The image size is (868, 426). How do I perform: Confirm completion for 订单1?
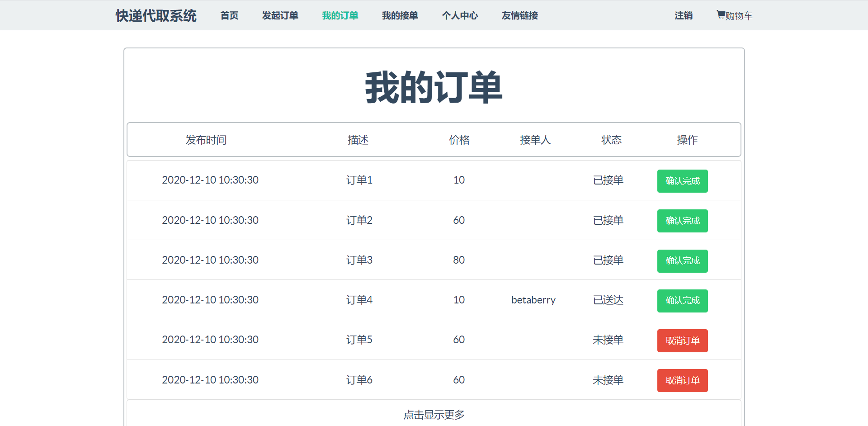682,181
